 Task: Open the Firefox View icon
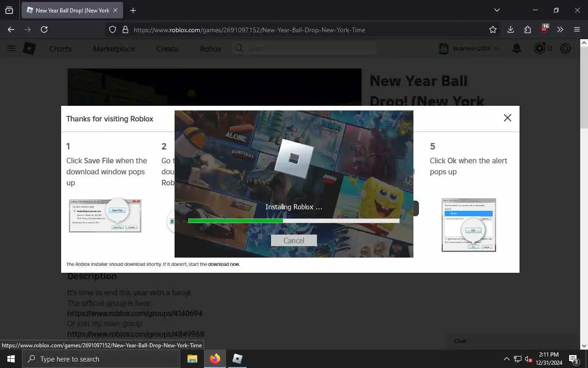coord(9,10)
